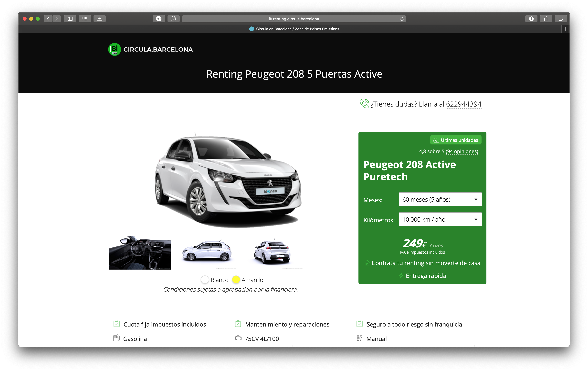Reload the page with the refresh icon

[402, 19]
